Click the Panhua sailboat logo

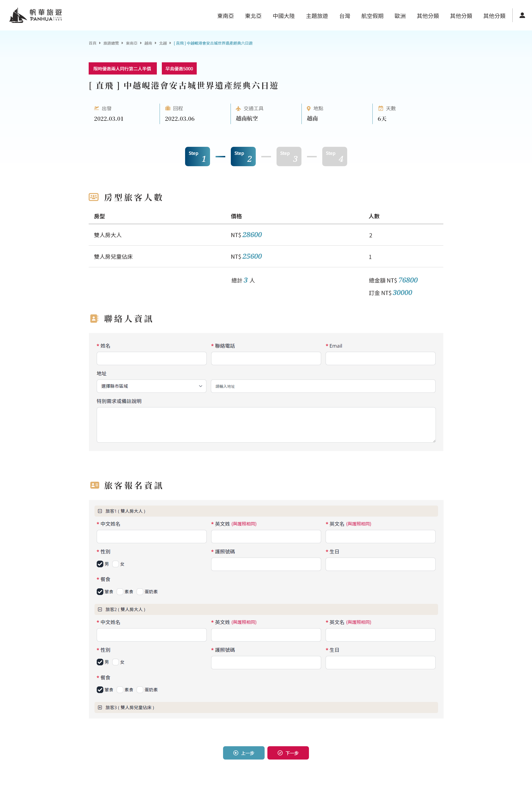36,15
